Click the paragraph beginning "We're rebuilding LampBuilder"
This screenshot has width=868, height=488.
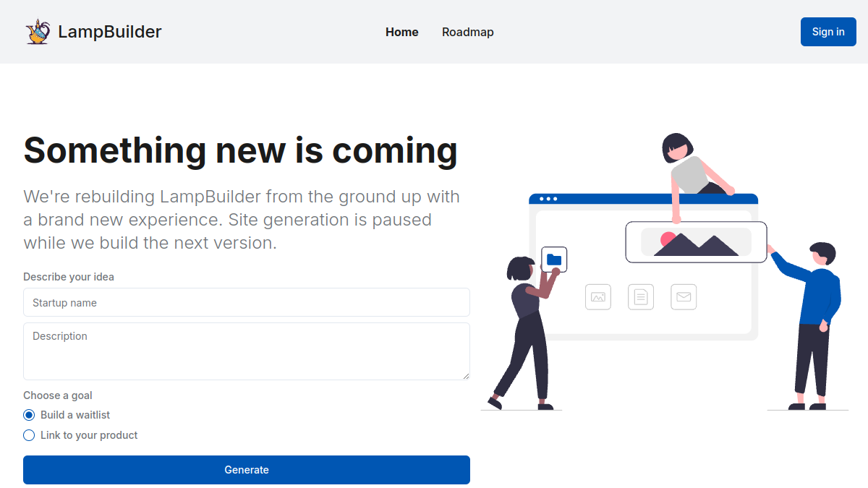242,220
